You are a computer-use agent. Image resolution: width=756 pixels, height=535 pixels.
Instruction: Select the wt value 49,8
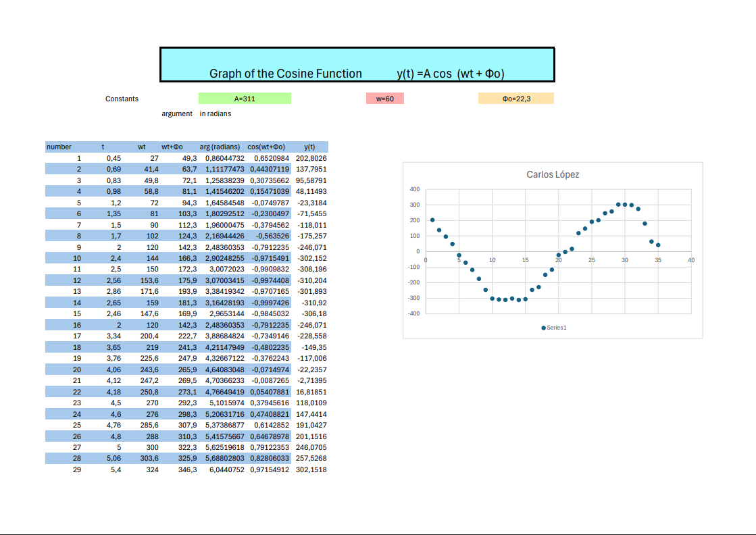151,180
